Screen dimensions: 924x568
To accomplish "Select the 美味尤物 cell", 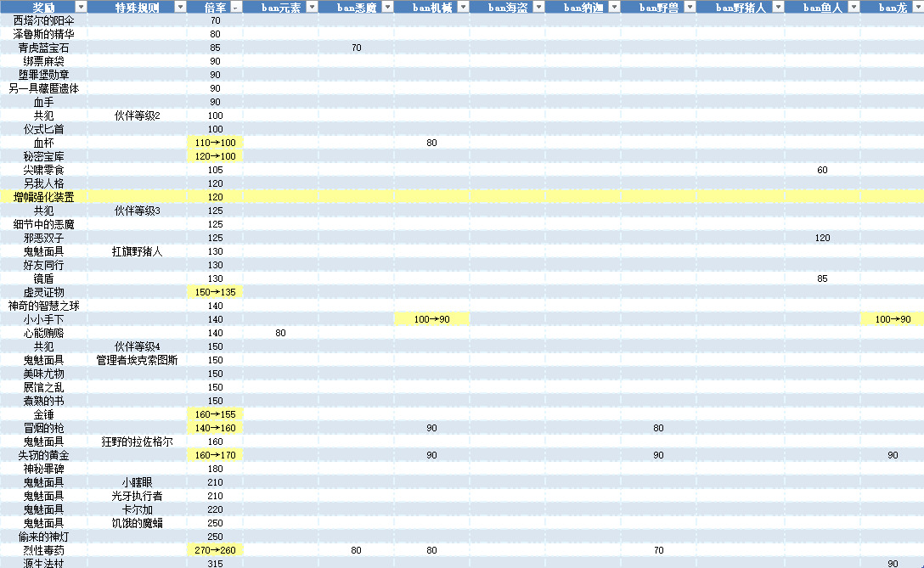I will (x=43, y=373).
